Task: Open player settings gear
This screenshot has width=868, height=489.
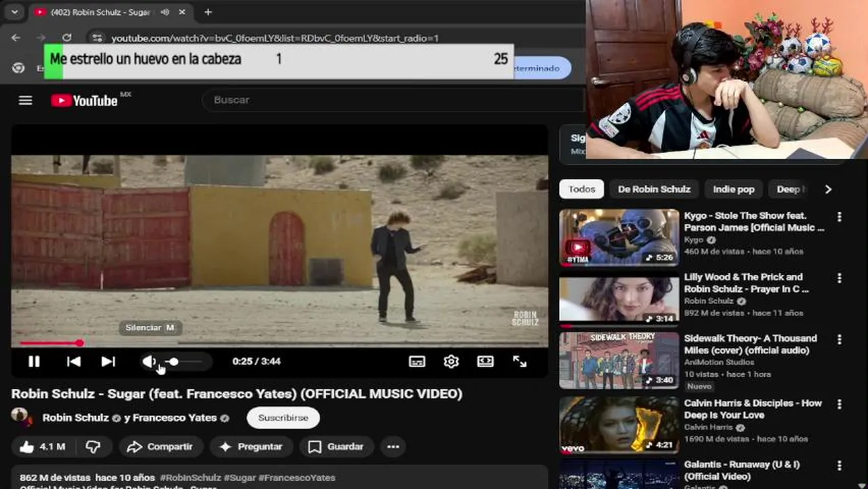Action: click(451, 361)
